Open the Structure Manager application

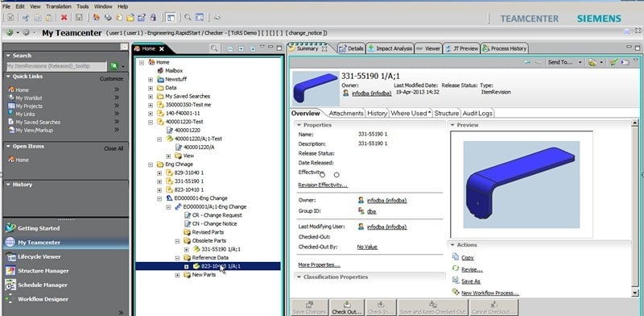(43, 271)
